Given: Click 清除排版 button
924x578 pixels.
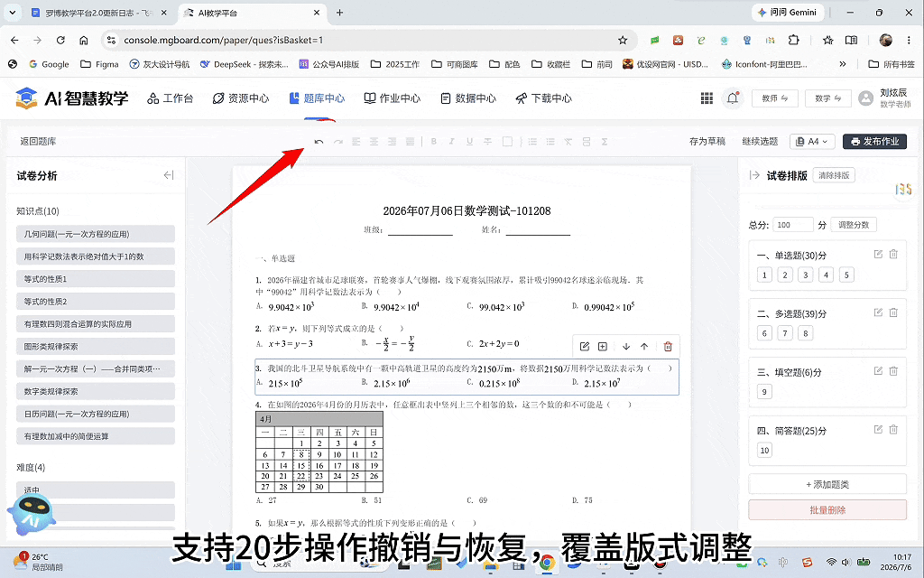Looking at the screenshot, I should pos(834,175).
